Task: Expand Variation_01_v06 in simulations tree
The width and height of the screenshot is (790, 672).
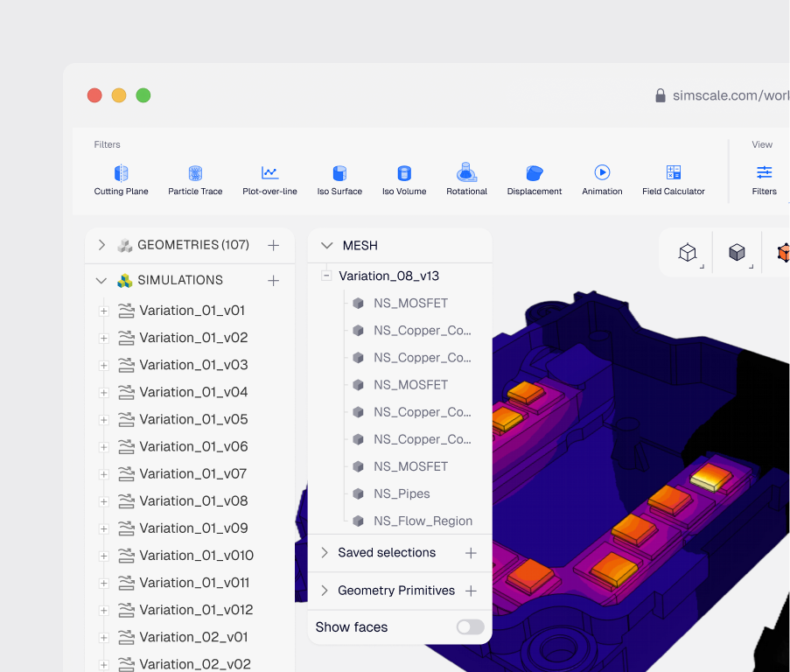Action: (104, 447)
